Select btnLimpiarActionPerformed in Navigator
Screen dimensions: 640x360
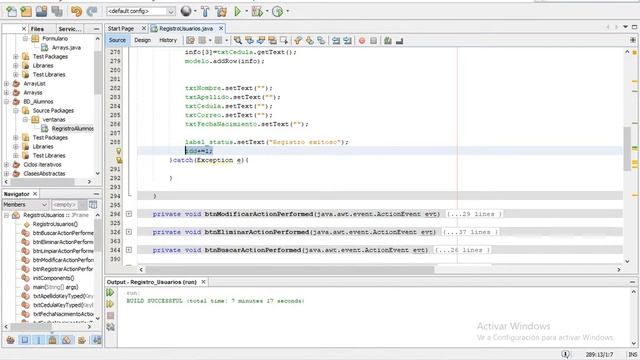coord(63,251)
